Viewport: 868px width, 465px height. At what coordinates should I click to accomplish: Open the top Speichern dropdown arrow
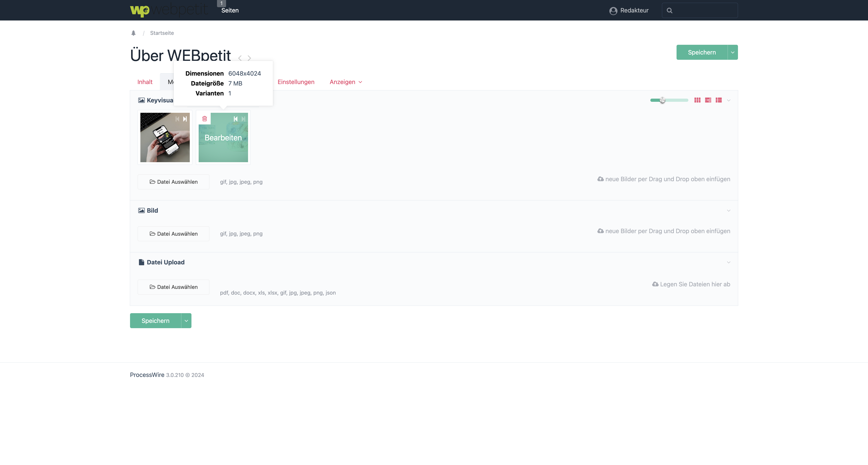point(732,52)
